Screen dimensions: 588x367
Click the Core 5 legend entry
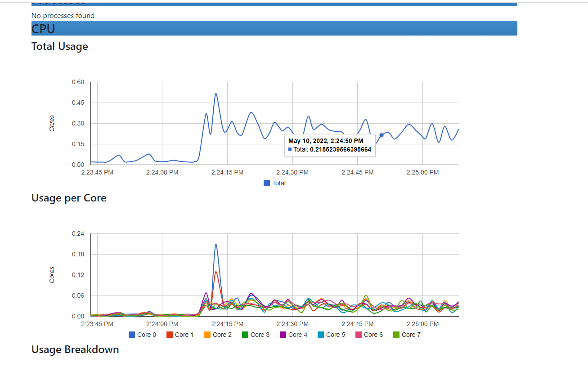332,335
